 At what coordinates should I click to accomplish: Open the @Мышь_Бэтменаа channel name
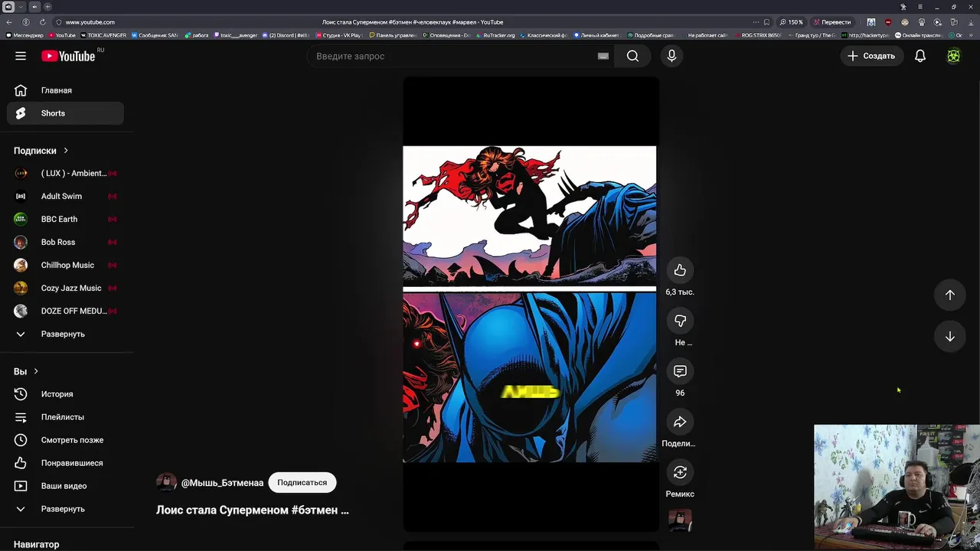click(222, 483)
